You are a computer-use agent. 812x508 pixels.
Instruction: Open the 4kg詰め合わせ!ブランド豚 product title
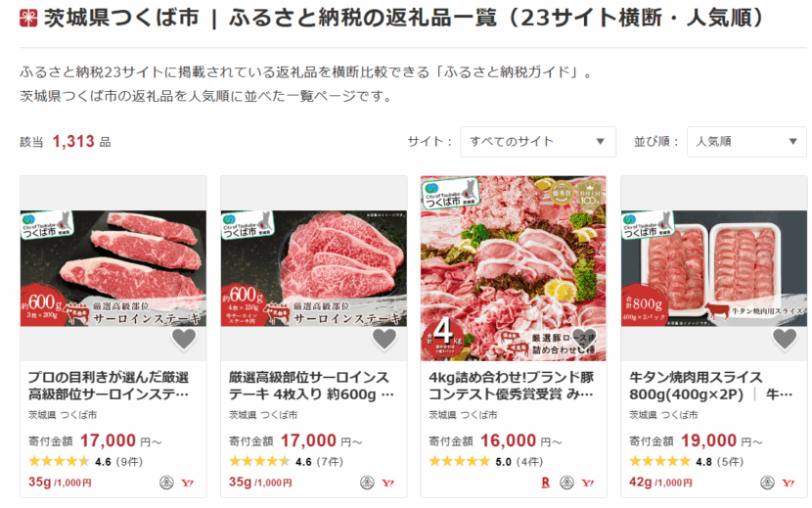511,386
